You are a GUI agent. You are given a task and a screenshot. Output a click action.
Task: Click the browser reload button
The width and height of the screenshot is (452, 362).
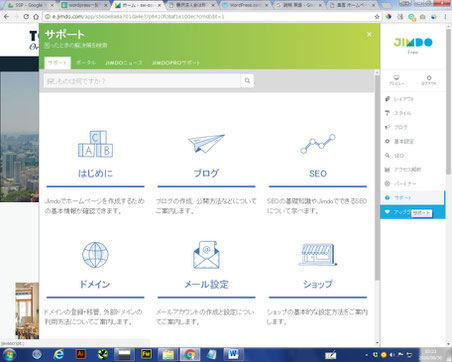click(x=26, y=16)
